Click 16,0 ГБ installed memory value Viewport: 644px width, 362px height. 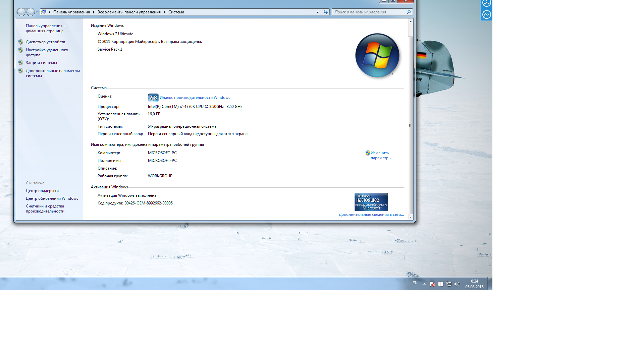coord(154,114)
